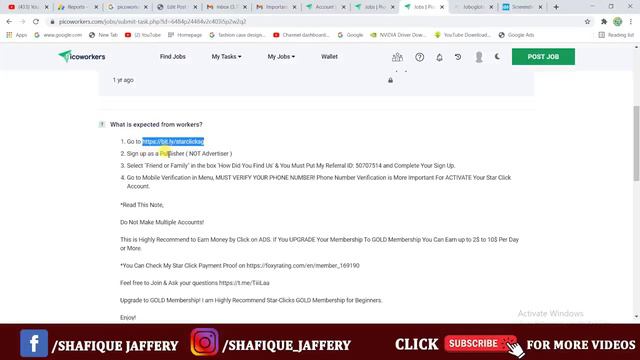
Task: Click the lock icon in the comment box
Action: click(390, 80)
